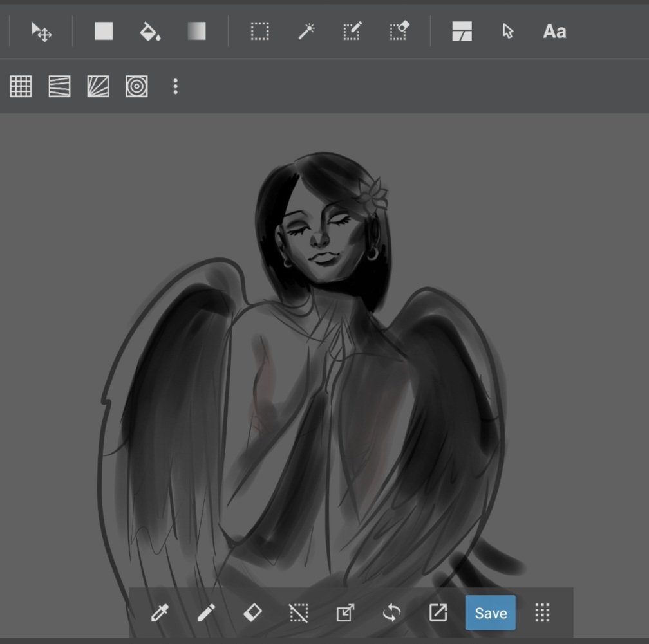This screenshot has height=644, width=649.
Task: Select the Move layer tool
Action: pos(41,32)
